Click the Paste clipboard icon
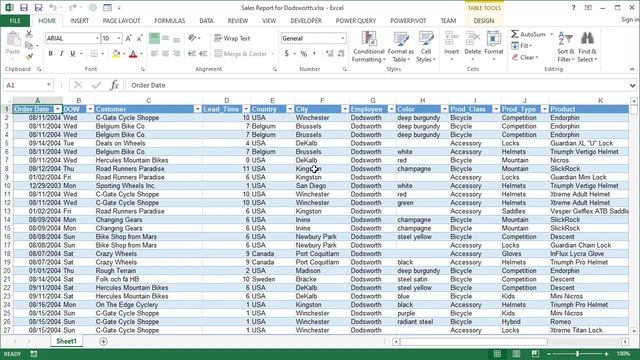This screenshot has height=360, width=640. click(13, 39)
